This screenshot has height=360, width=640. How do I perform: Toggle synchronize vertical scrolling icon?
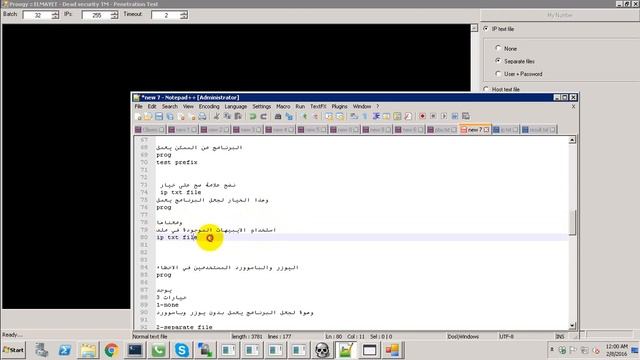[329, 117]
